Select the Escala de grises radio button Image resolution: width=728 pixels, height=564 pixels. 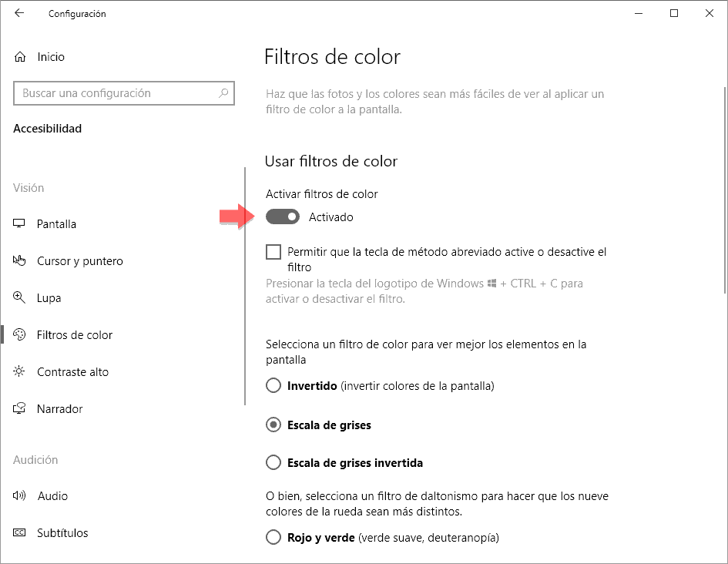[273, 425]
